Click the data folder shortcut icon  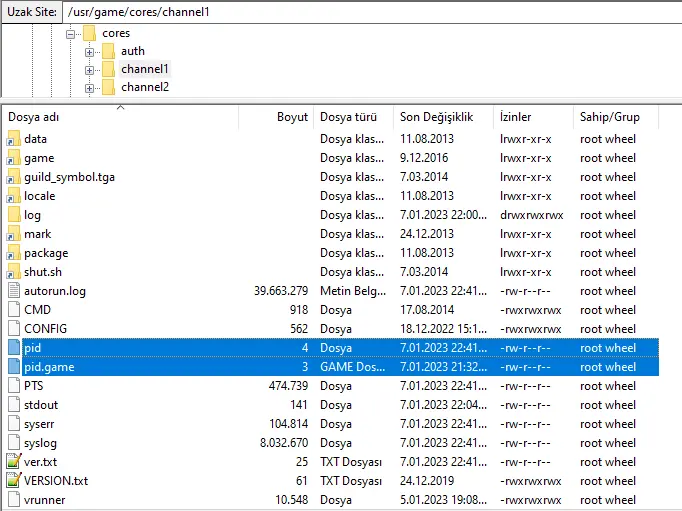pos(13,139)
